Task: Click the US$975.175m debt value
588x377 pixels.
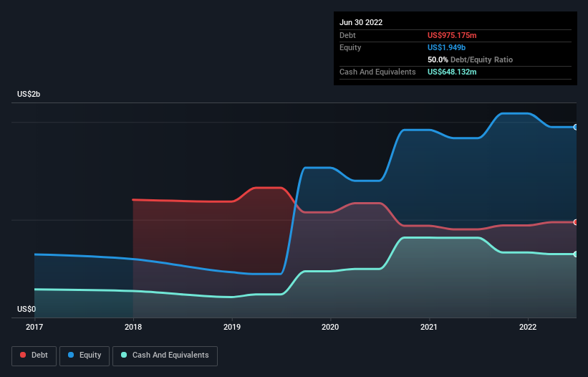Action: coord(452,35)
